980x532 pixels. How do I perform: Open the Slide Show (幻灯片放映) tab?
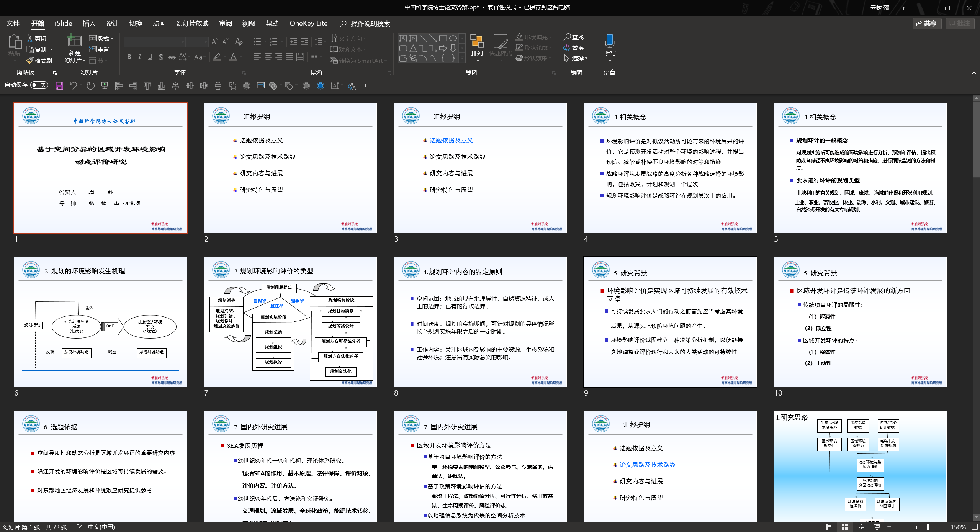(x=192, y=23)
